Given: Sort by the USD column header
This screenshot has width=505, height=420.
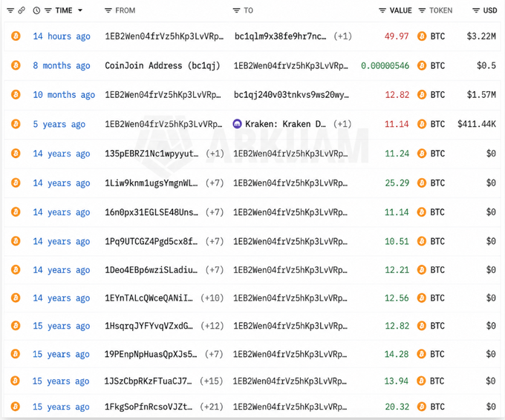Looking at the screenshot, I should point(490,10).
